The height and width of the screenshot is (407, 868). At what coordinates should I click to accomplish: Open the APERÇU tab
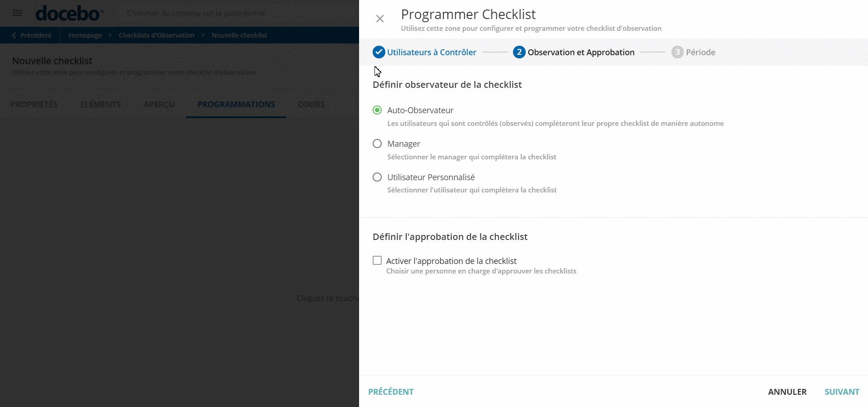[x=159, y=104]
